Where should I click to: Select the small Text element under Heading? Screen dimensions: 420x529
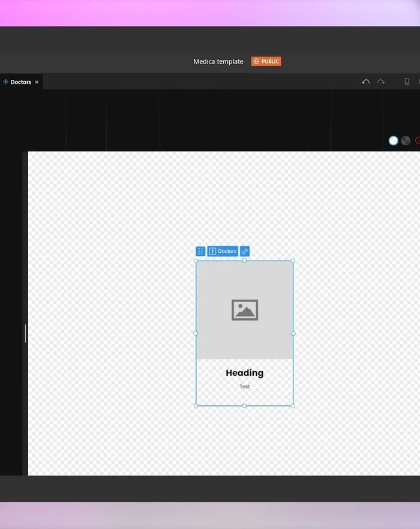coord(244,387)
